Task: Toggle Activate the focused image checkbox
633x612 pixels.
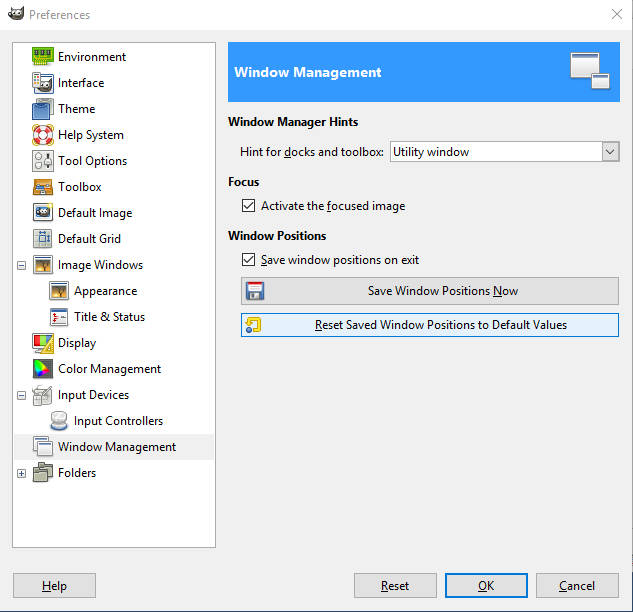Action: coord(248,205)
